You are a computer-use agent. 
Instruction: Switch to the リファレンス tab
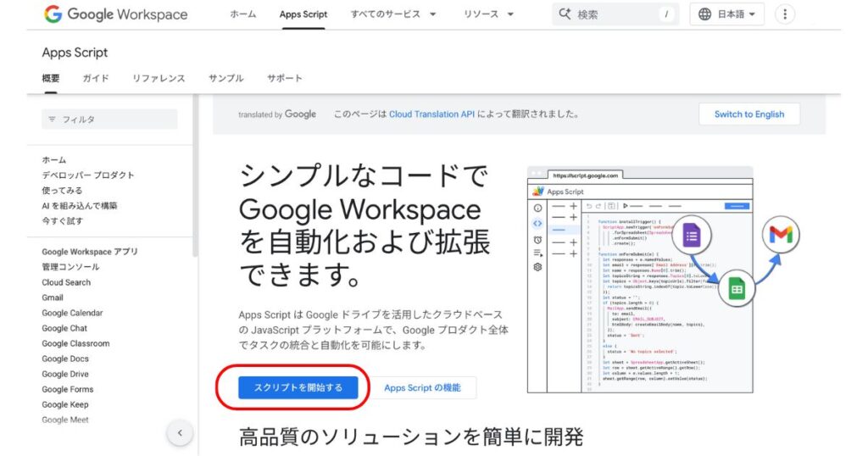pos(159,78)
